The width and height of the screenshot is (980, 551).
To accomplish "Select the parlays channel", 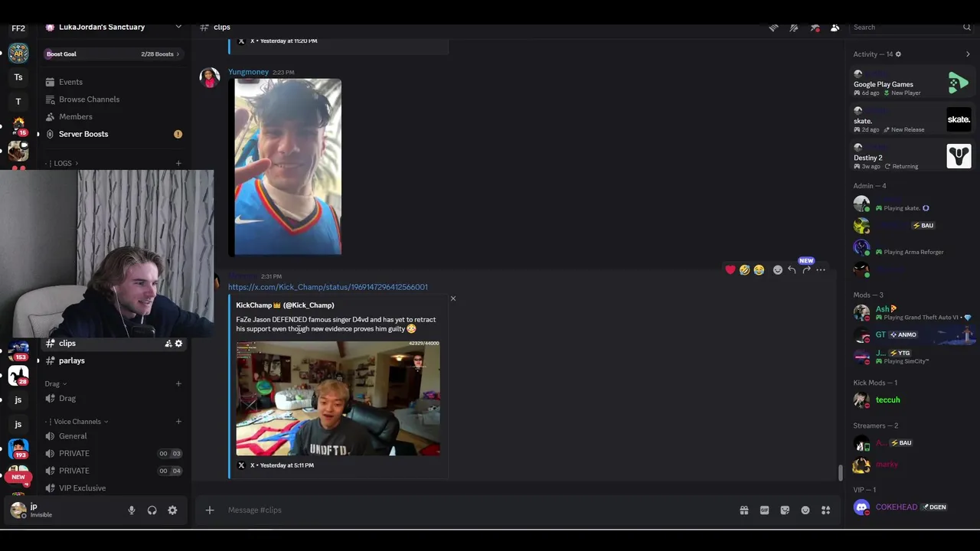I will coord(113,360).
